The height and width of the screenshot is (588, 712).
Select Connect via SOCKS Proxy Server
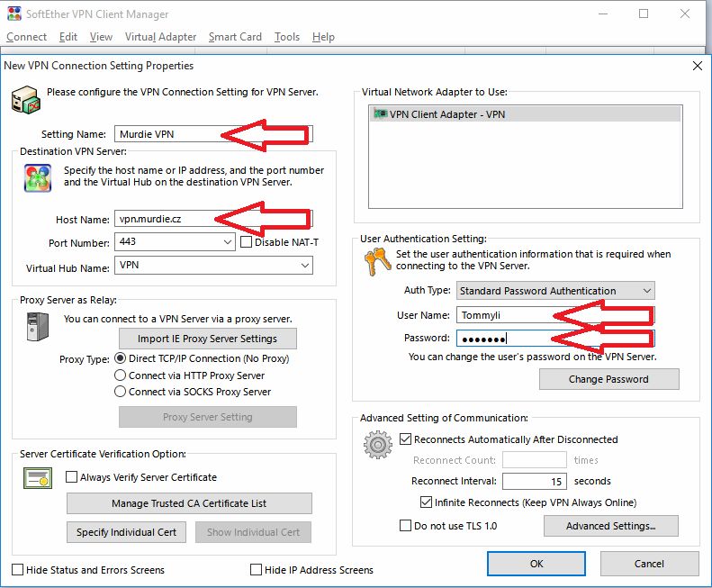coord(120,391)
